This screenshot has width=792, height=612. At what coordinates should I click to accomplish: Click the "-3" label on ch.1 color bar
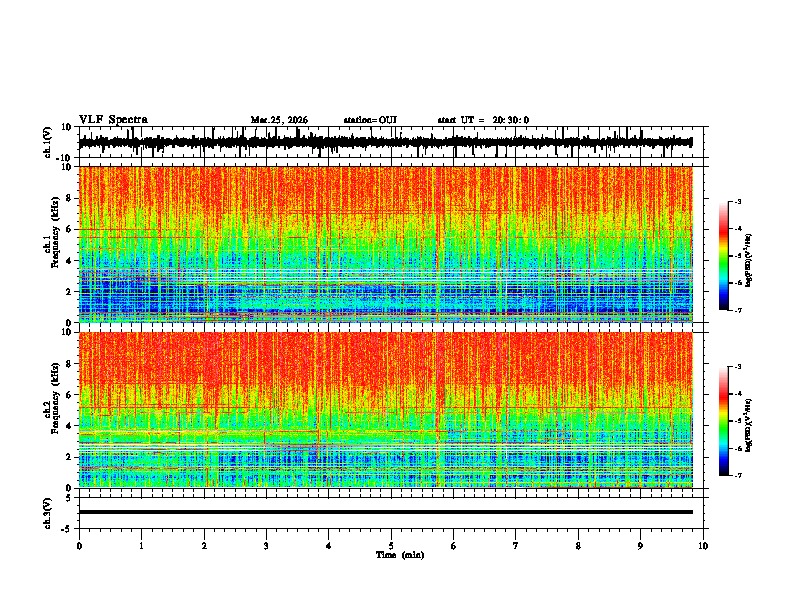[738, 201]
